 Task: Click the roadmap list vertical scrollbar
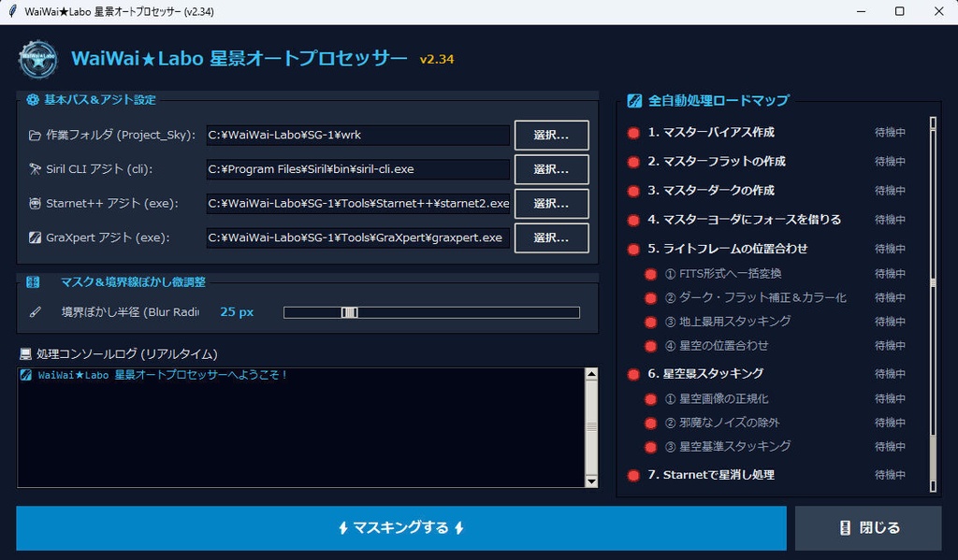(933, 304)
